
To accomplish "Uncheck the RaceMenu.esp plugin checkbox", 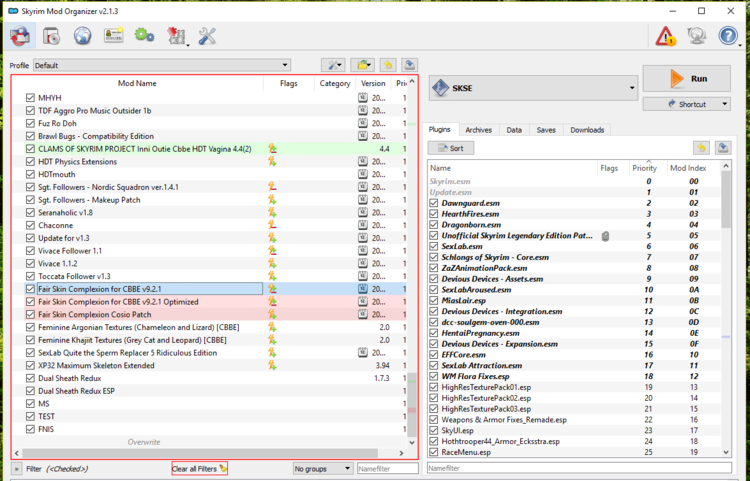I will (x=434, y=452).
